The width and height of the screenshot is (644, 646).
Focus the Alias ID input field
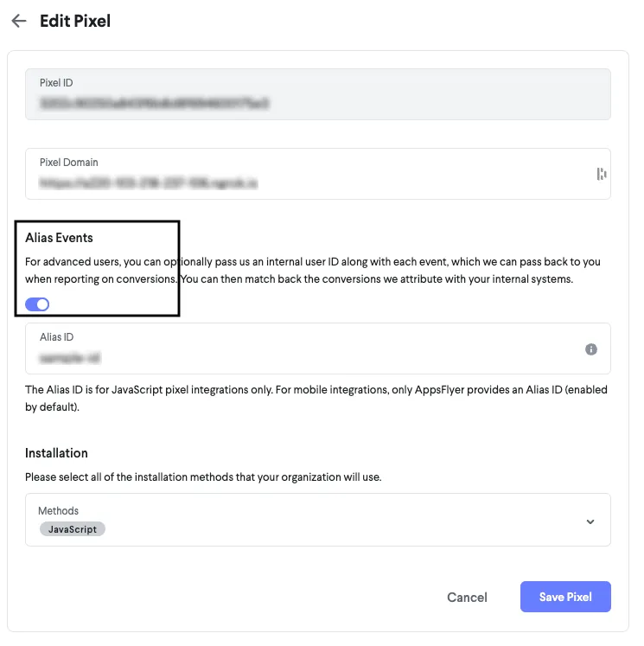[318, 349]
